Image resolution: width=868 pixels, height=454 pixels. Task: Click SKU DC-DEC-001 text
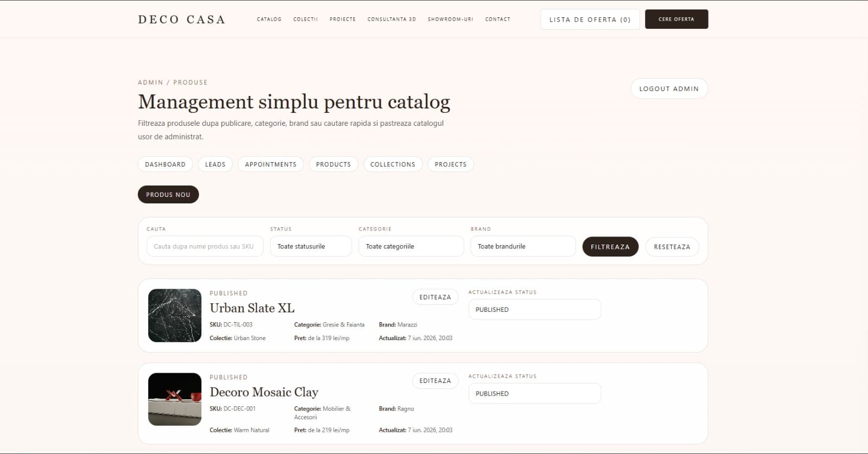[233, 408]
